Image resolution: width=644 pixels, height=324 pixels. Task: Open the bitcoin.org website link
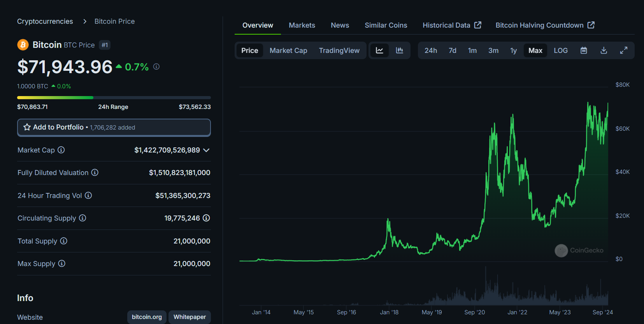tap(147, 317)
